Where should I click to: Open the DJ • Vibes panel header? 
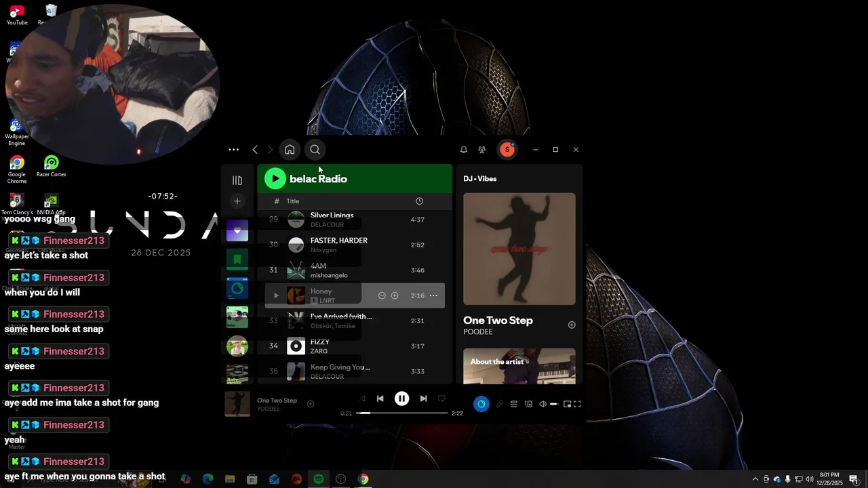point(480,179)
